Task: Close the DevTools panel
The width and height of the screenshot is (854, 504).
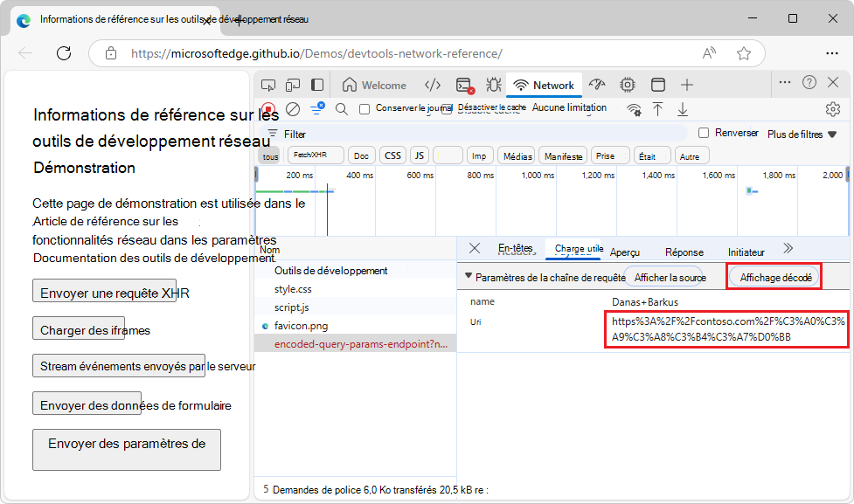Action: click(833, 82)
